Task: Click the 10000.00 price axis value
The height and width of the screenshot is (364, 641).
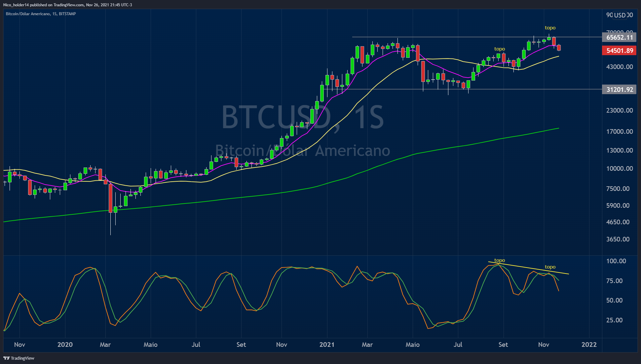Action: pyautogui.click(x=620, y=168)
